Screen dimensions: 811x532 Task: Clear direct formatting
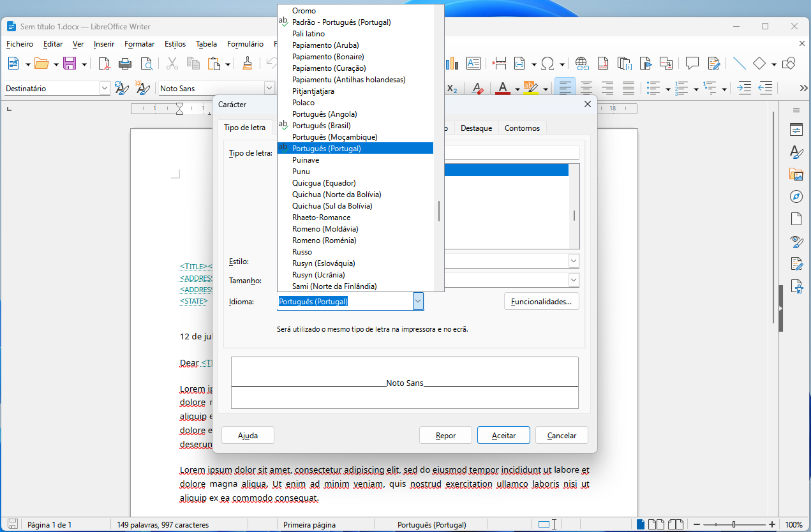476,88
